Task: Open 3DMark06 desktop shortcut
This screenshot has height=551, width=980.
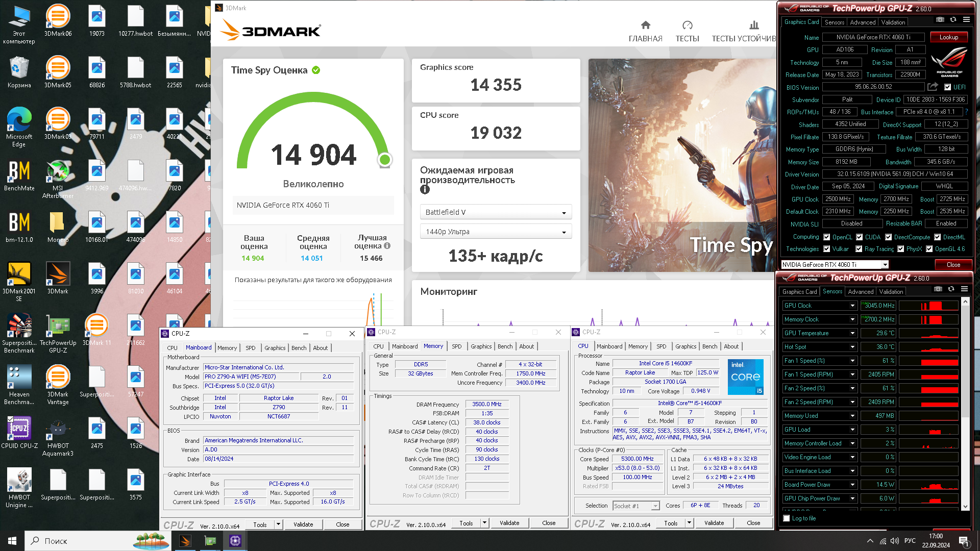Action: pos(58,20)
